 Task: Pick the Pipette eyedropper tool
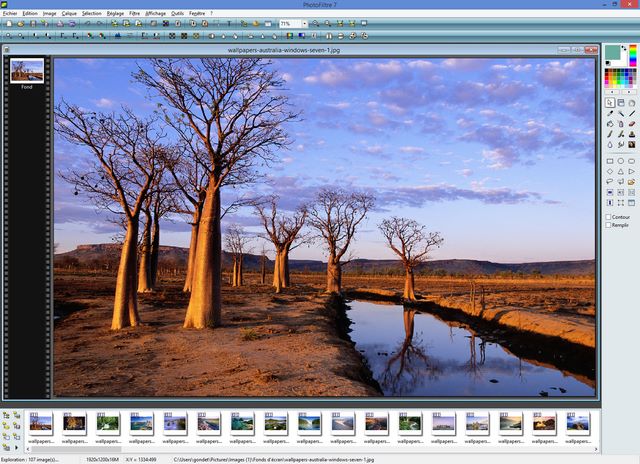(610, 113)
